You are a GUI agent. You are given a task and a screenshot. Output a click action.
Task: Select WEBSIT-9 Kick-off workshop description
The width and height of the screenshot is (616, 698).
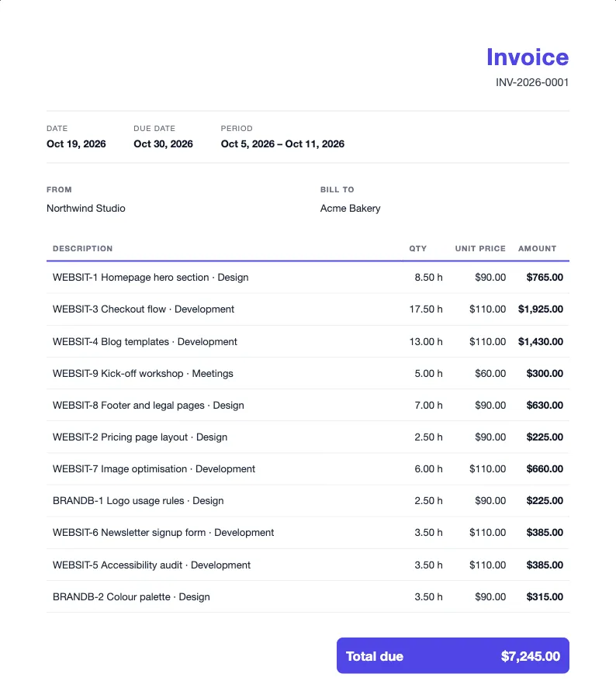pos(143,374)
